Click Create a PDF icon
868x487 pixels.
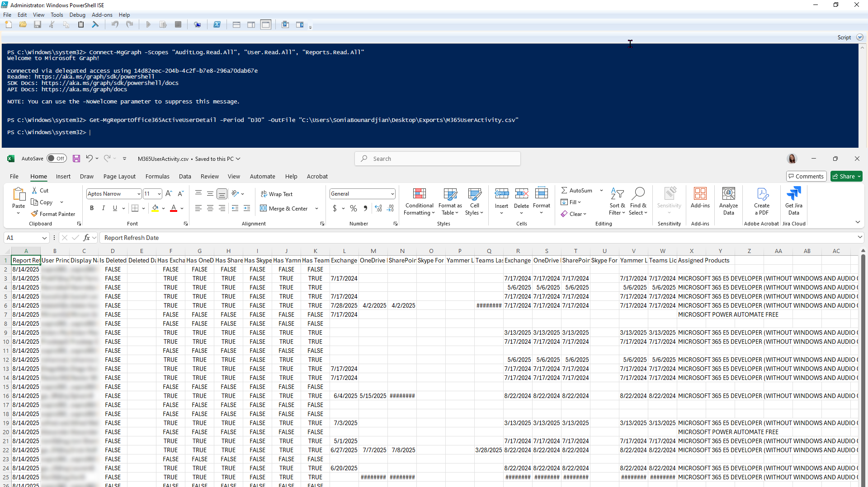762,194
